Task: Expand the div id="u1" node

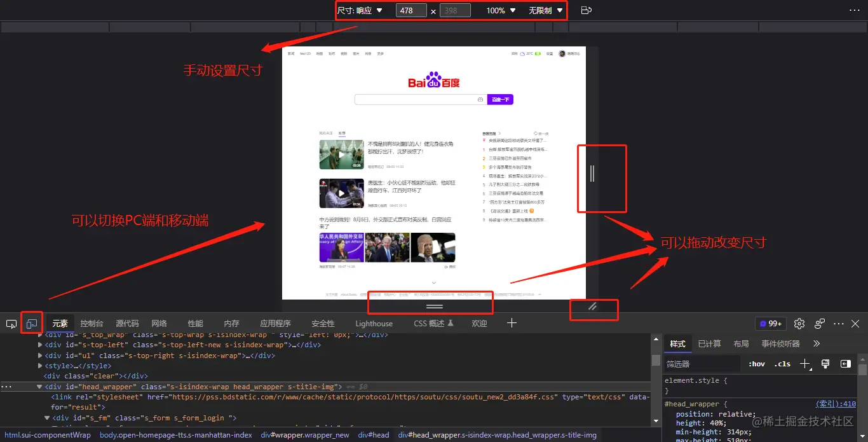Action: click(41, 356)
